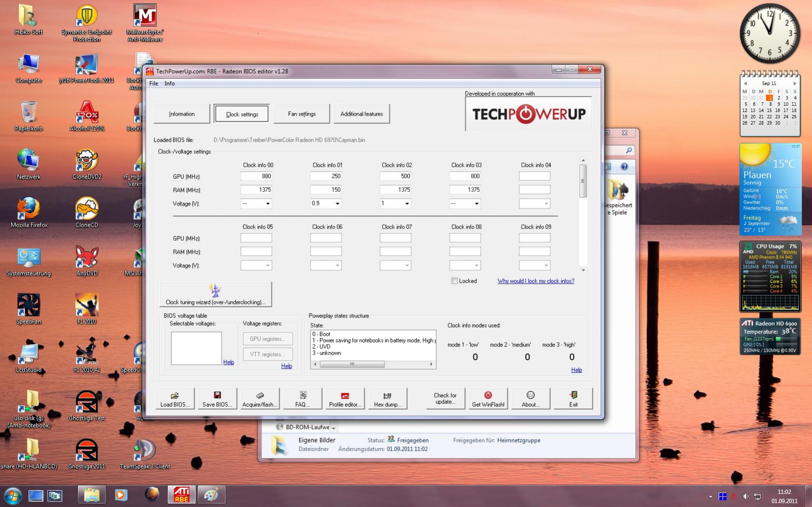Open the Hex dump view
Viewport: 812px width, 507px height.
tap(387, 399)
